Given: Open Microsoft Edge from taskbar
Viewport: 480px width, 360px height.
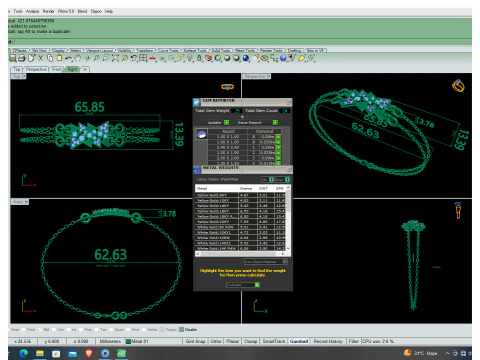Looking at the screenshot, I should [x=24, y=353].
